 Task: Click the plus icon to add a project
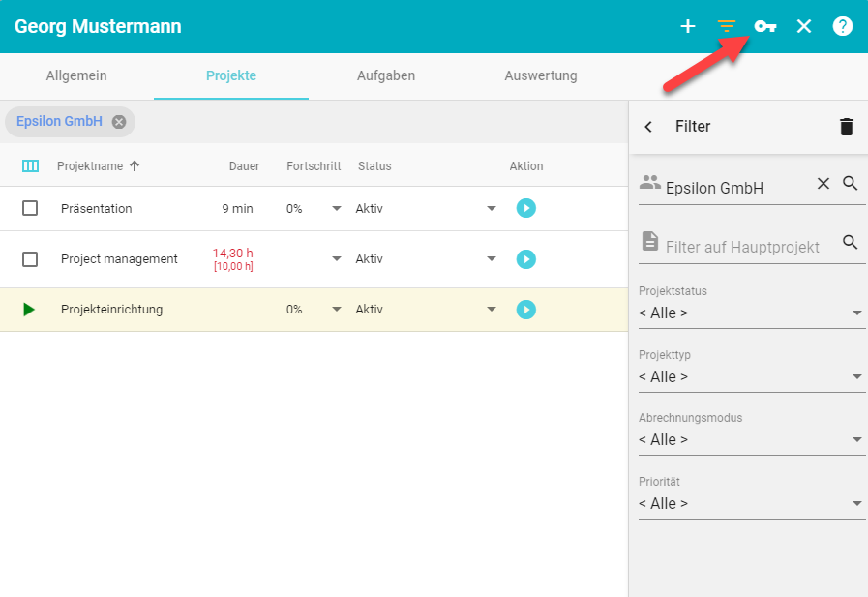(x=688, y=26)
